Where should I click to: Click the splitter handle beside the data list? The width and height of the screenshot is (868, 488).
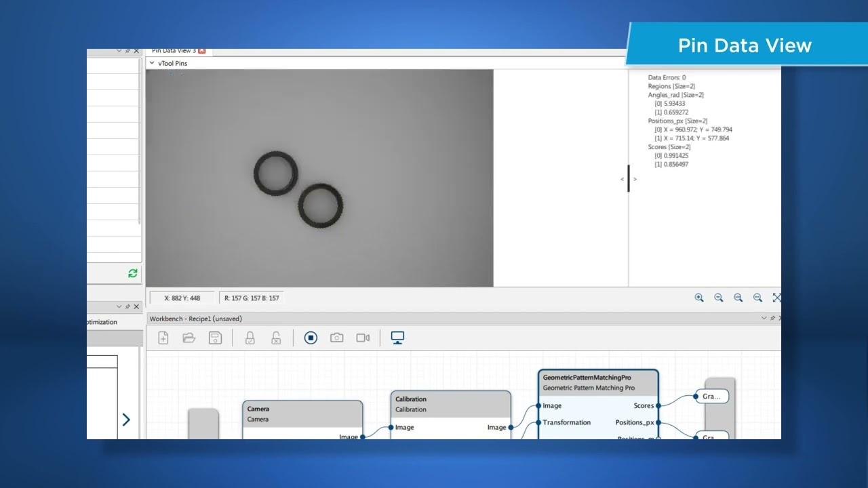click(628, 179)
